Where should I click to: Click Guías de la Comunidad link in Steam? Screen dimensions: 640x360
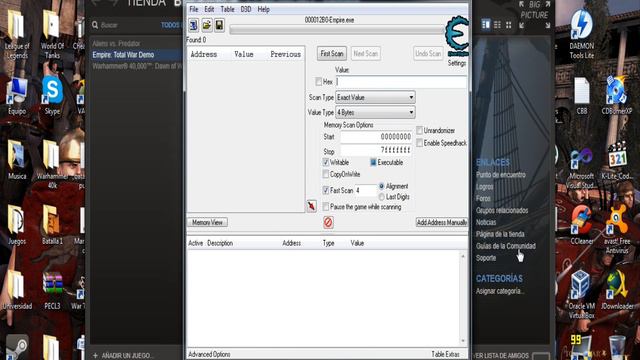click(x=506, y=246)
